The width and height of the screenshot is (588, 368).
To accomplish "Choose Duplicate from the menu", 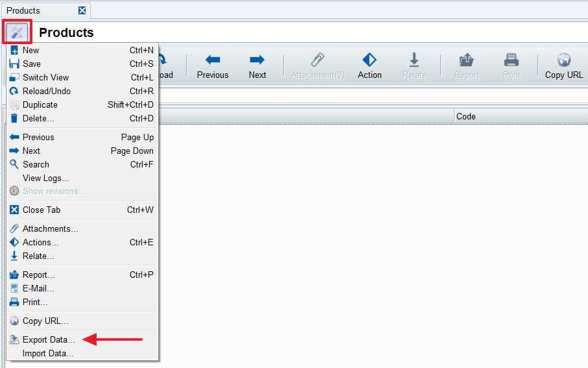I will pyautogui.click(x=40, y=104).
